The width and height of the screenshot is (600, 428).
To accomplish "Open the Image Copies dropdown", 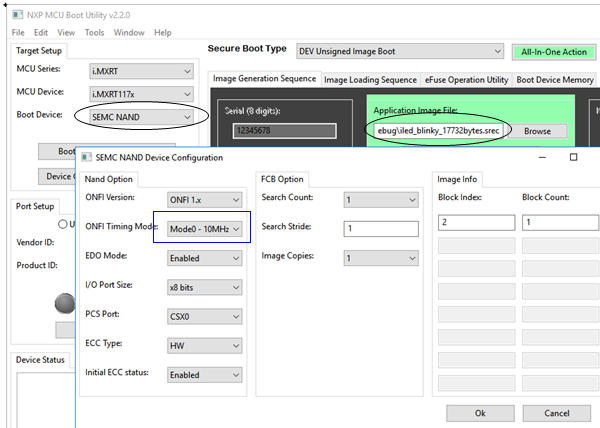I will point(381,258).
